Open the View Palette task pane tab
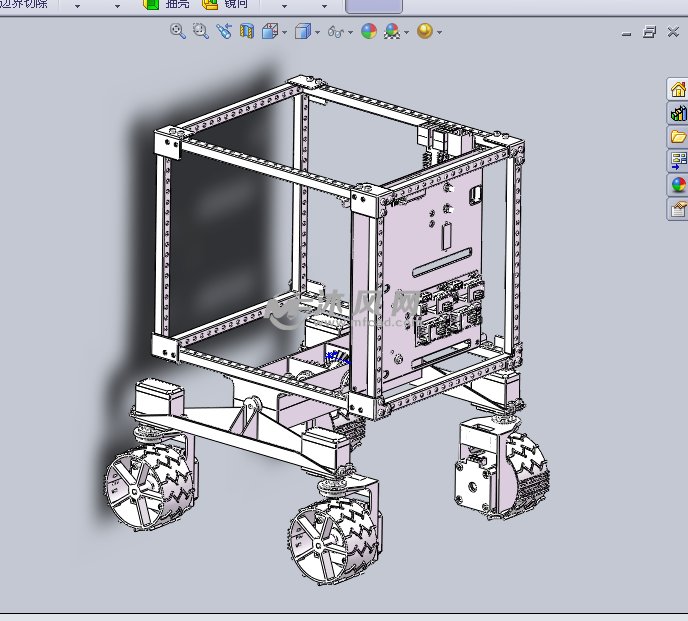 [x=678, y=161]
